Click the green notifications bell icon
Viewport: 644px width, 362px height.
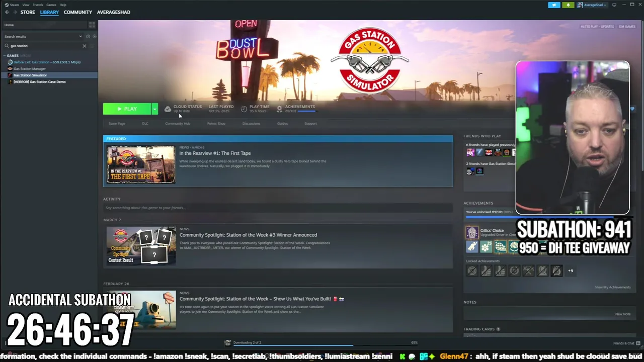click(x=568, y=5)
